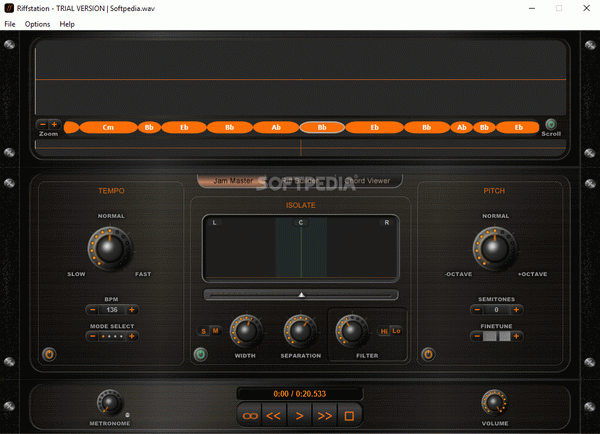
Task: Select the last Eb chord segment
Action: (x=518, y=127)
